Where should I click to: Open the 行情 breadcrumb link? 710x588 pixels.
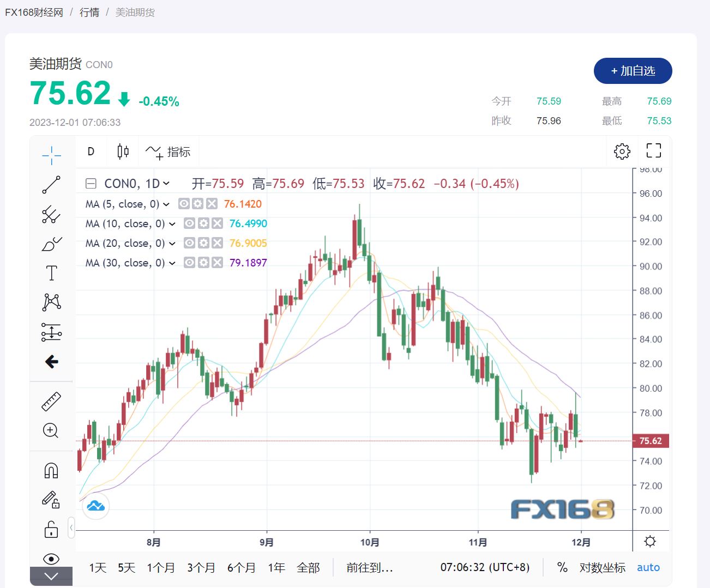click(89, 12)
